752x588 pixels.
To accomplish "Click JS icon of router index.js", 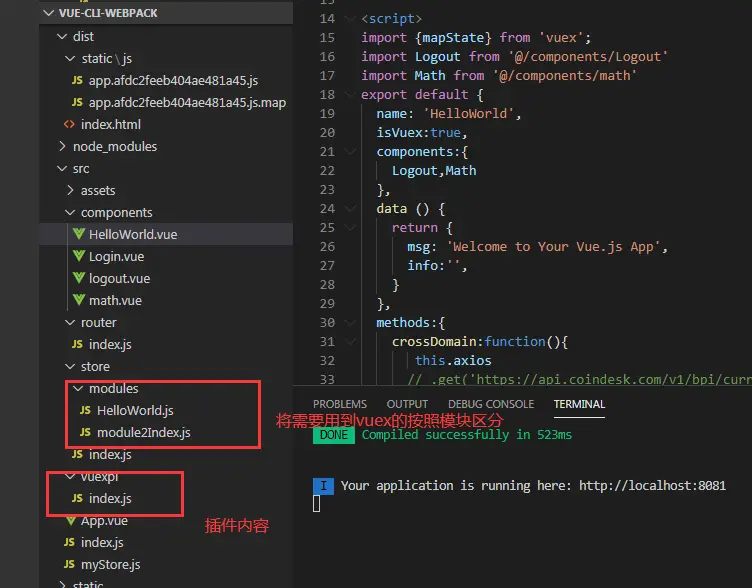I will [x=77, y=344].
